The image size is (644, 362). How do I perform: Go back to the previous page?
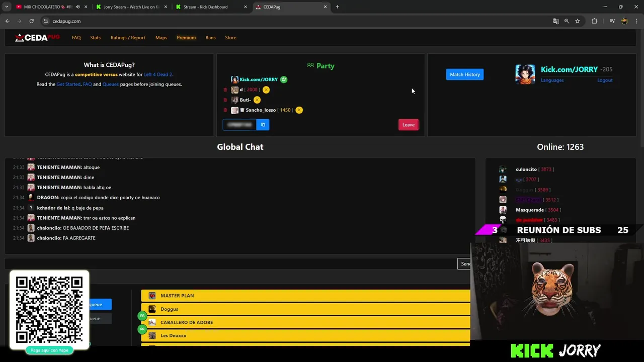[x=7, y=21]
